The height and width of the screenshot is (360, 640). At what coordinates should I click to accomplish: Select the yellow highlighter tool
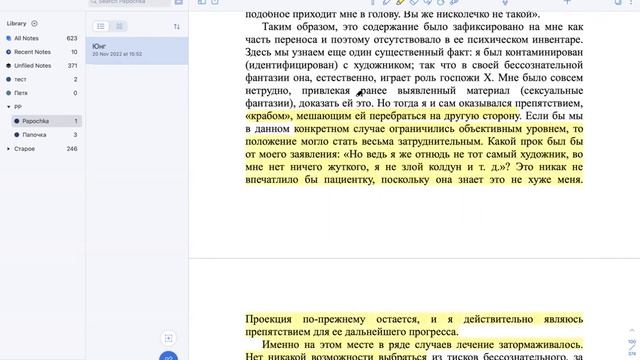[400, 2]
